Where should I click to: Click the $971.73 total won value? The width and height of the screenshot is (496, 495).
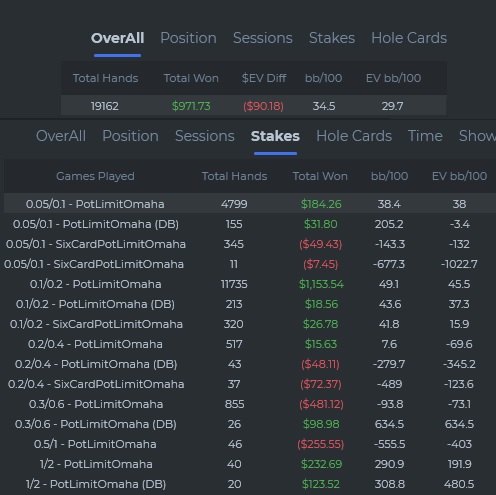(x=191, y=106)
